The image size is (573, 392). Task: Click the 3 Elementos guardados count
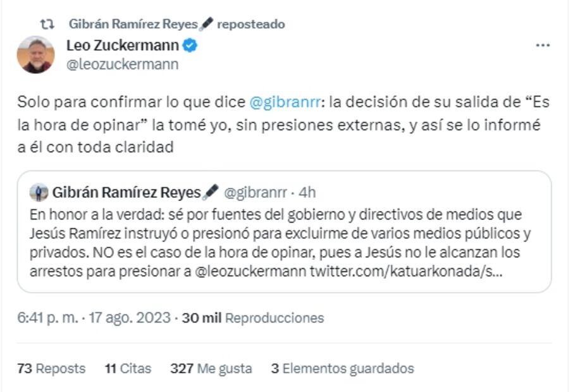342,369
